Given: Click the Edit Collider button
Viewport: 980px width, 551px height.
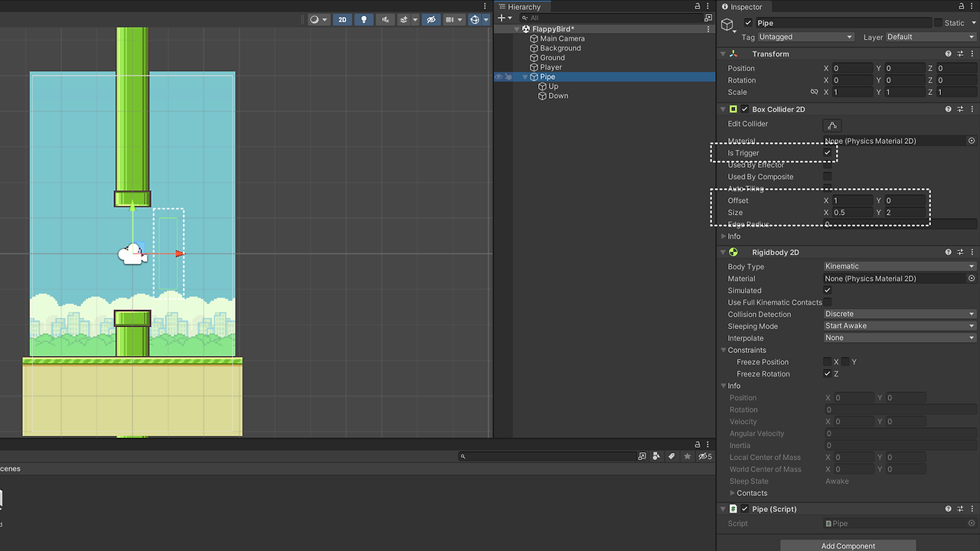Looking at the screenshot, I should pyautogui.click(x=832, y=126).
